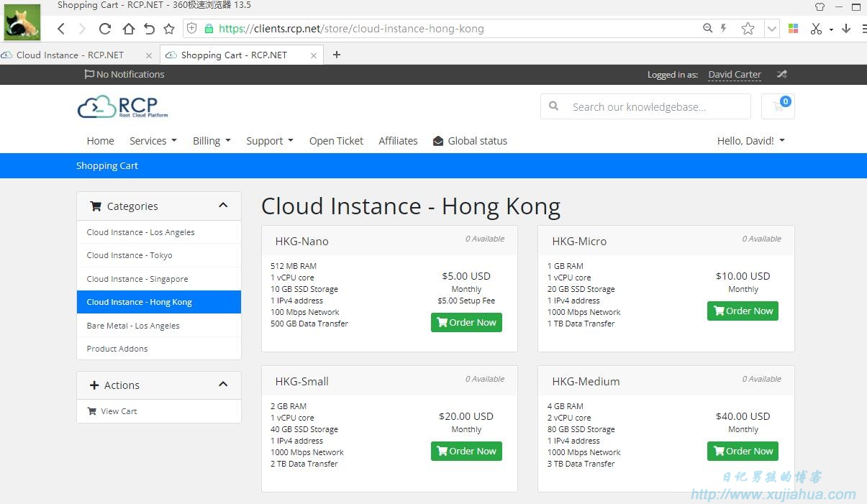The height and width of the screenshot is (504, 867).
Task: Order Now for the HKG-Micro plan
Action: click(743, 311)
